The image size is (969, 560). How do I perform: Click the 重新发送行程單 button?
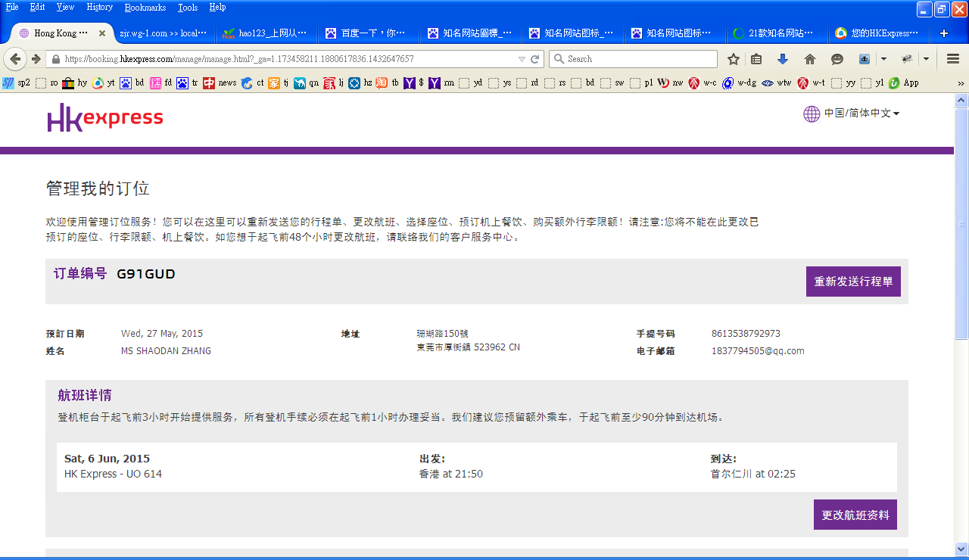[853, 282]
